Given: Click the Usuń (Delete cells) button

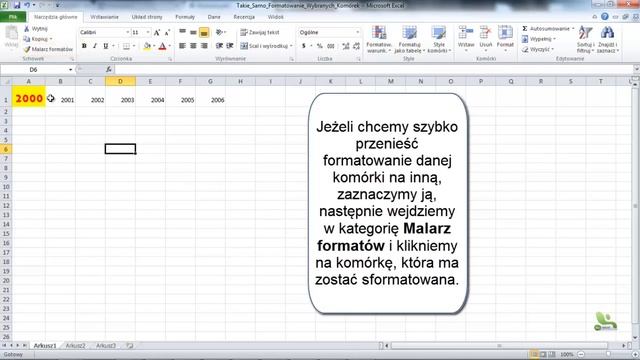Looking at the screenshot, I should tap(486, 38).
